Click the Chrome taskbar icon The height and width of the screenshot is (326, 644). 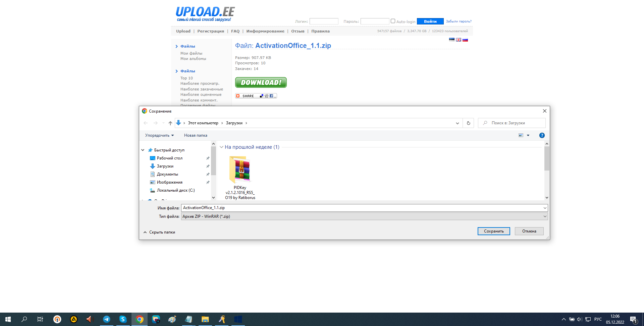[140, 319]
